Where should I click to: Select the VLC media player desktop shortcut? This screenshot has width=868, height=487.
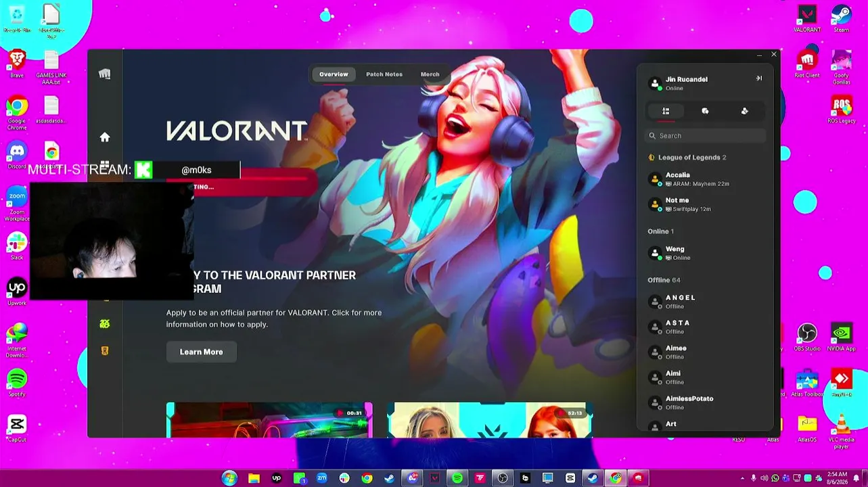842,432
